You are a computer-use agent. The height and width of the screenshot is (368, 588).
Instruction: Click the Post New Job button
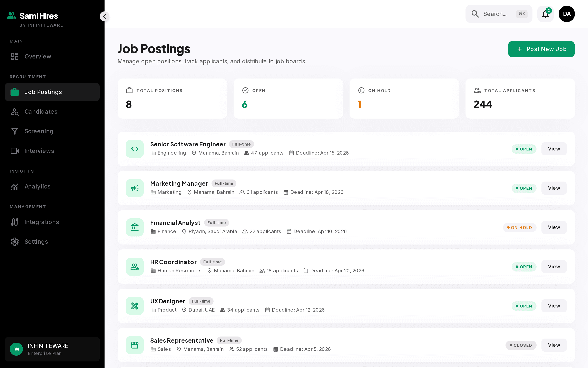point(541,49)
